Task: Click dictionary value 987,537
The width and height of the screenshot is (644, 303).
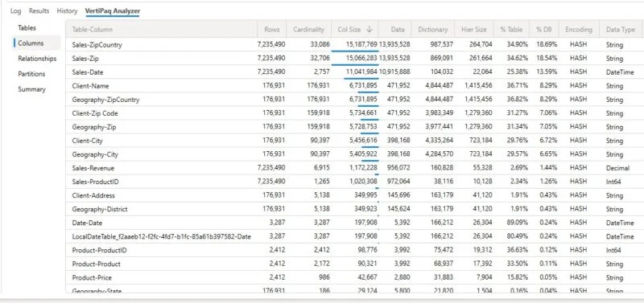Action: (442, 45)
